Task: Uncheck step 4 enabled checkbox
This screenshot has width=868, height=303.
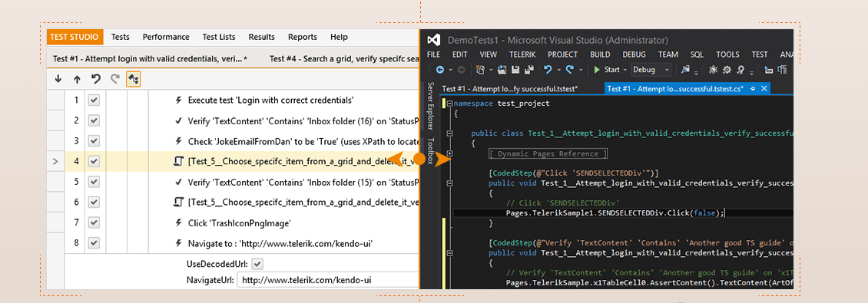Action: [x=94, y=161]
